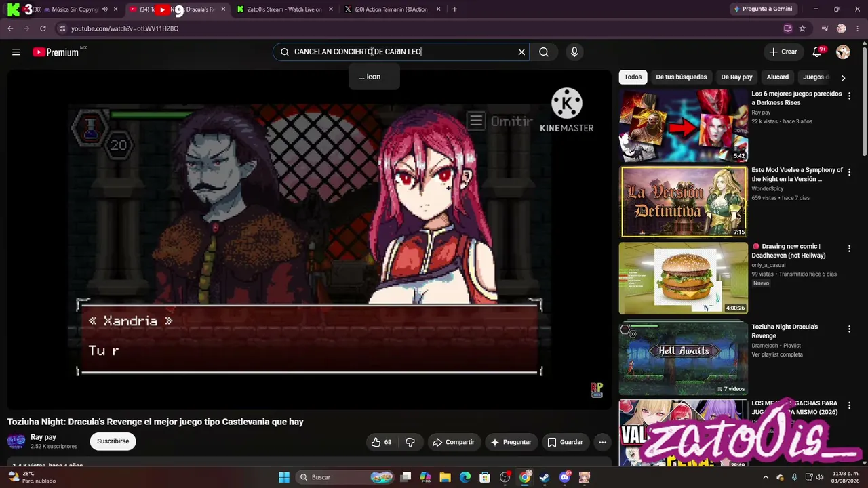Switch to Action Taimanin X tab
The width and height of the screenshot is (868, 488).
393,9
